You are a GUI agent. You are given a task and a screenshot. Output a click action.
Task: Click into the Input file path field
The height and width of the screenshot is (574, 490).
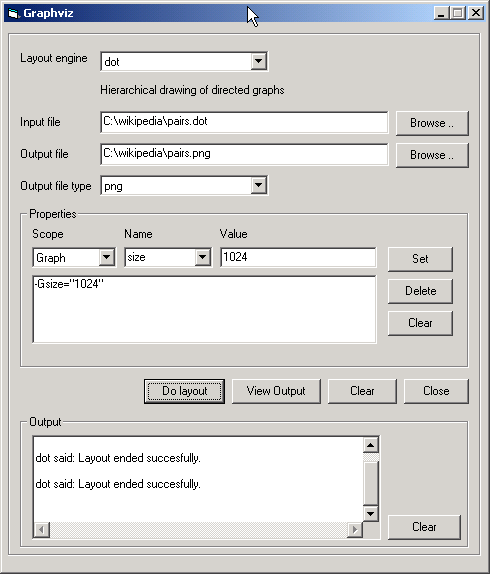pyautogui.click(x=244, y=122)
